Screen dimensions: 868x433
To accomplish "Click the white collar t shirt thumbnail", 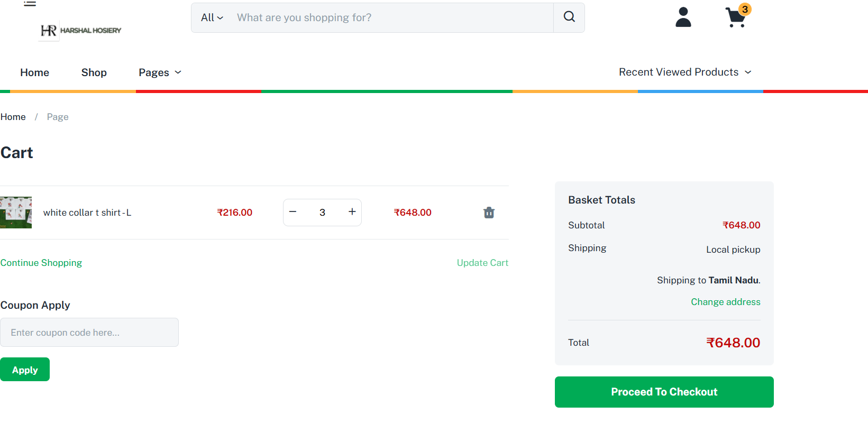I will [16, 213].
